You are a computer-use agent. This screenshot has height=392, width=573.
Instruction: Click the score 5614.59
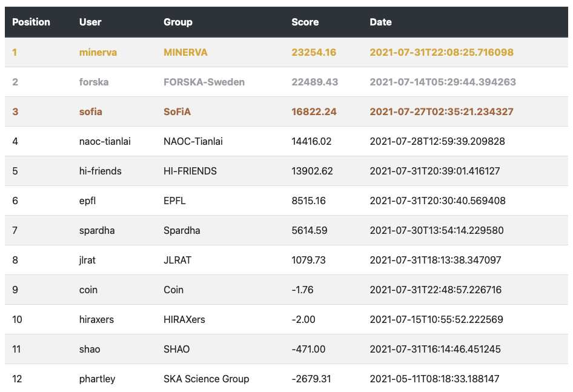click(309, 230)
